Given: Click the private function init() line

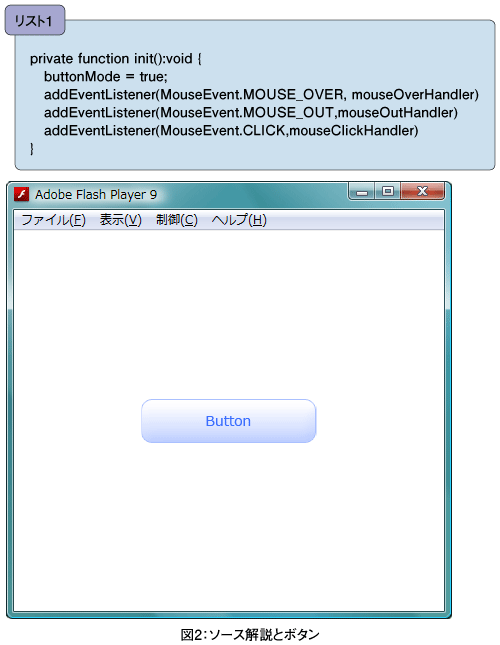Looking at the screenshot, I should (x=116, y=59).
